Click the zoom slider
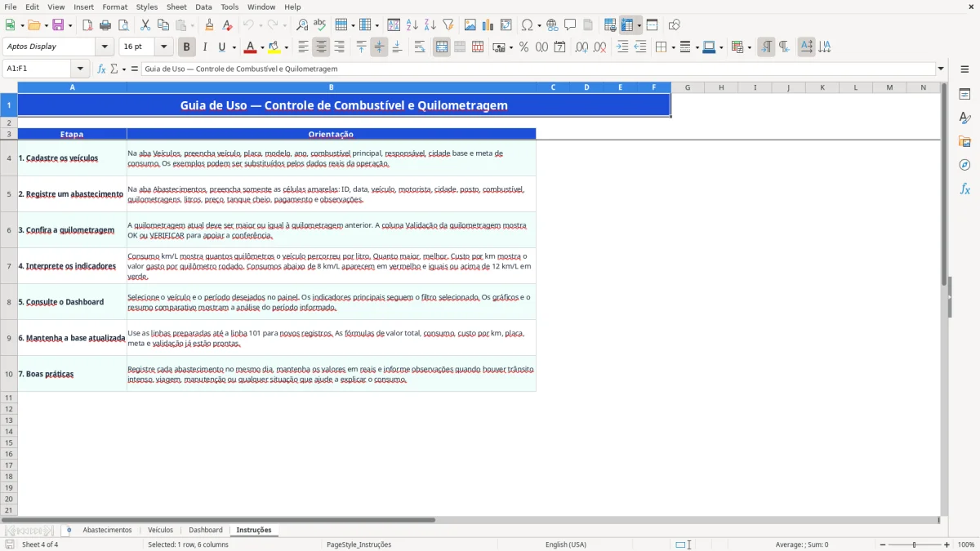Viewport: 980px width, 551px height. click(x=915, y=544)
